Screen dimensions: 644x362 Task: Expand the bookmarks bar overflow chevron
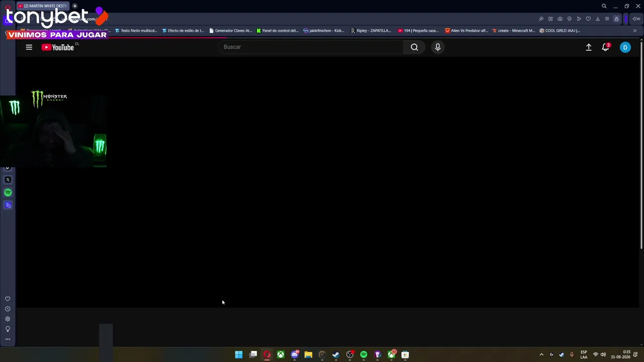click(634, 31)
